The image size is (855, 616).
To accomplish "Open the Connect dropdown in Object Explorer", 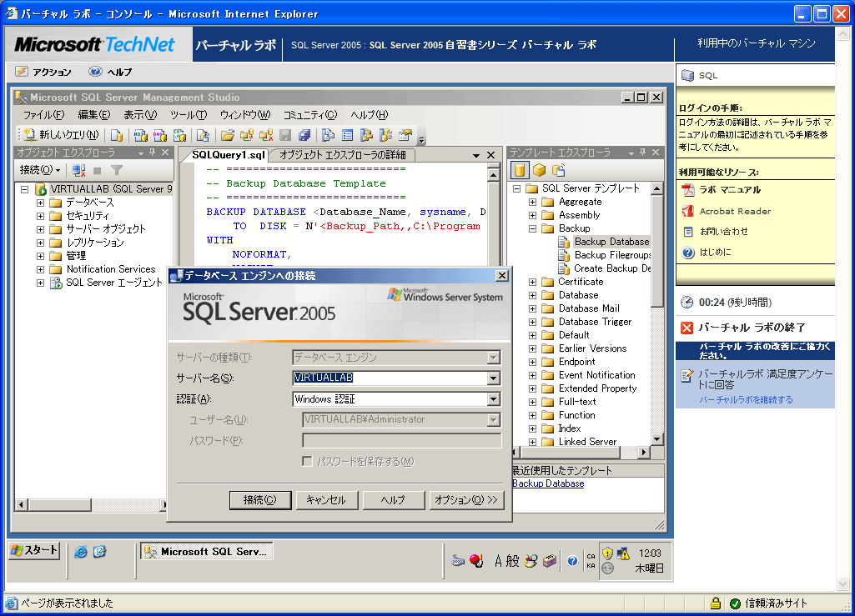I will point(40,170).
